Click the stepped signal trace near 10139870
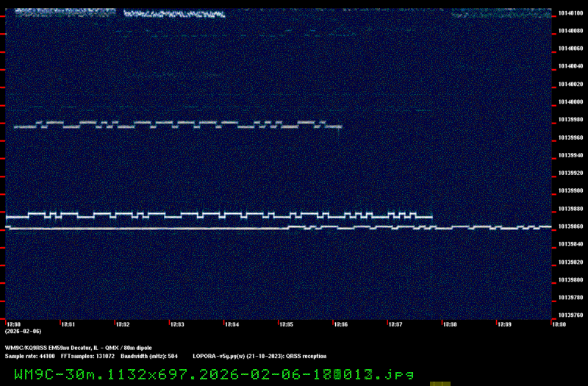This screenshot has width=588, height=386. 220,216
